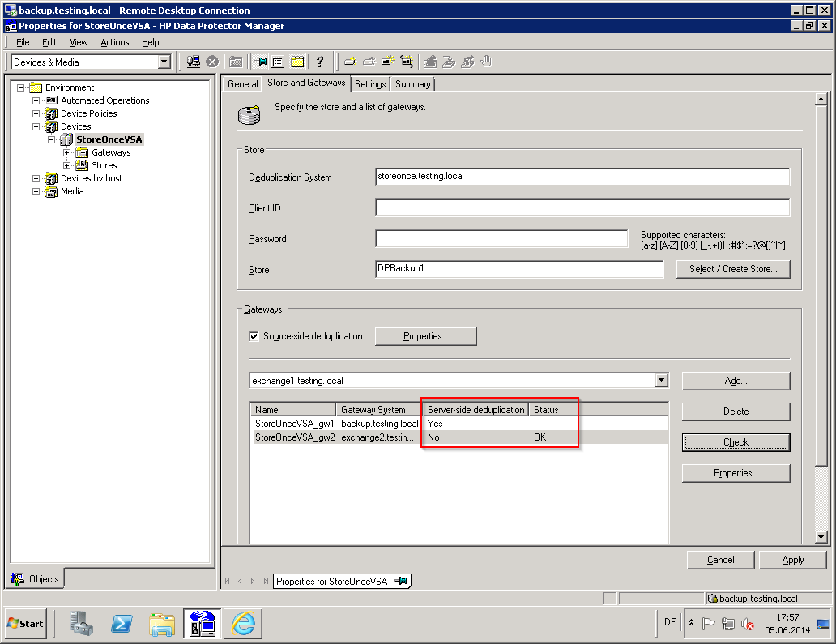836x644 pixels.
Task: Click the Gateways folder icon in tree
Action: coord(82,152)
